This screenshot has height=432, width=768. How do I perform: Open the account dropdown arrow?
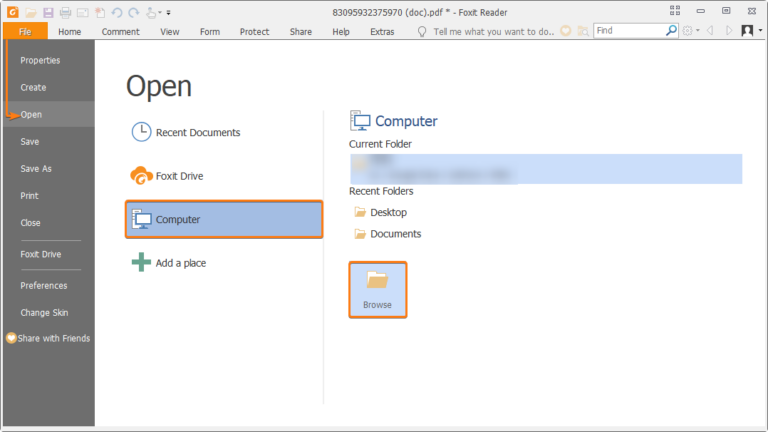[760, 31]
